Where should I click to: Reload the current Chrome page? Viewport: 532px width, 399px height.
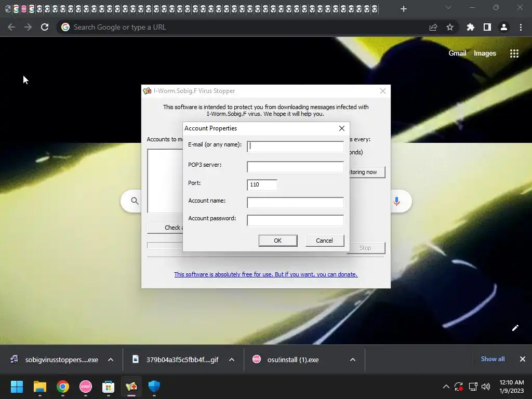(45, 27)
